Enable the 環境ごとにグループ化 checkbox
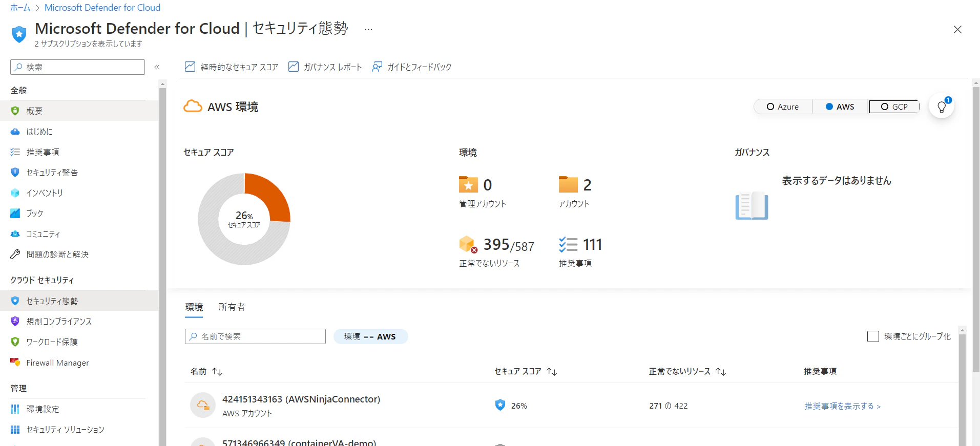980x446 pixels. tap(873, 336)
